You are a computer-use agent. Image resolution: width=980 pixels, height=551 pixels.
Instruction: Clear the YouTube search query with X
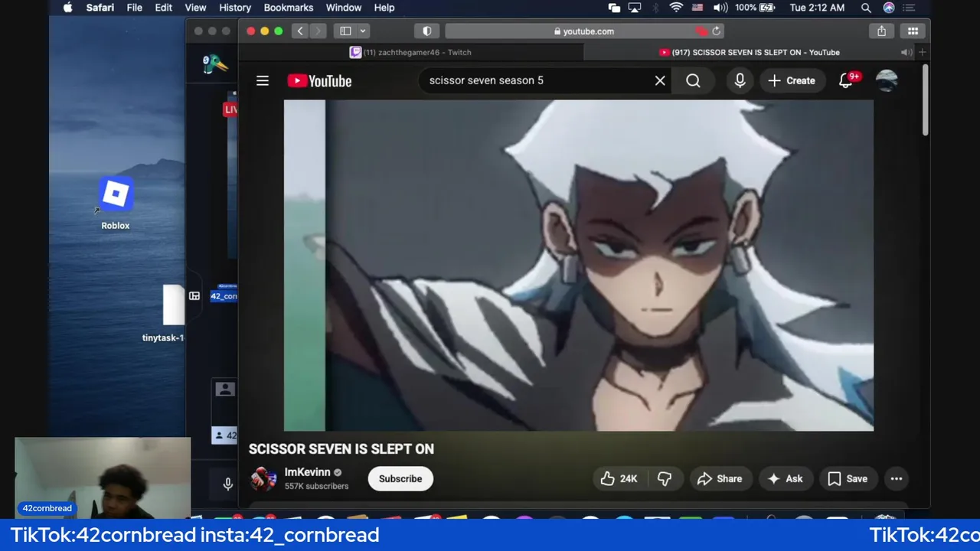[660, 80]
